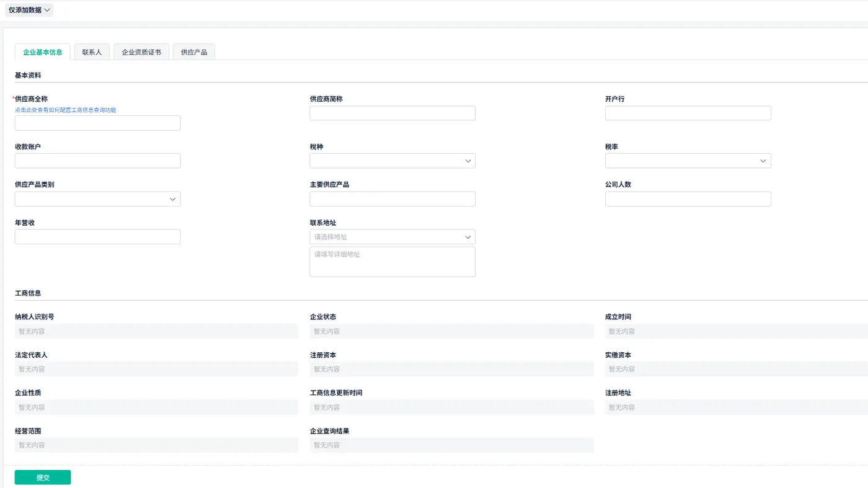This screenshot has height=488, width=868.
Task: Click the green 提交 button
Action: (x=43, y=477)
